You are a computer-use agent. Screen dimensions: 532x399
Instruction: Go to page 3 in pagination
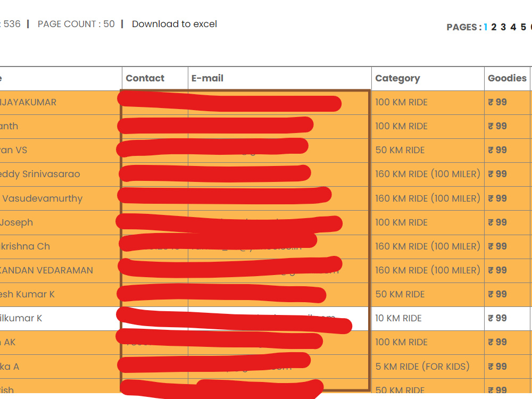coord(503,27)
